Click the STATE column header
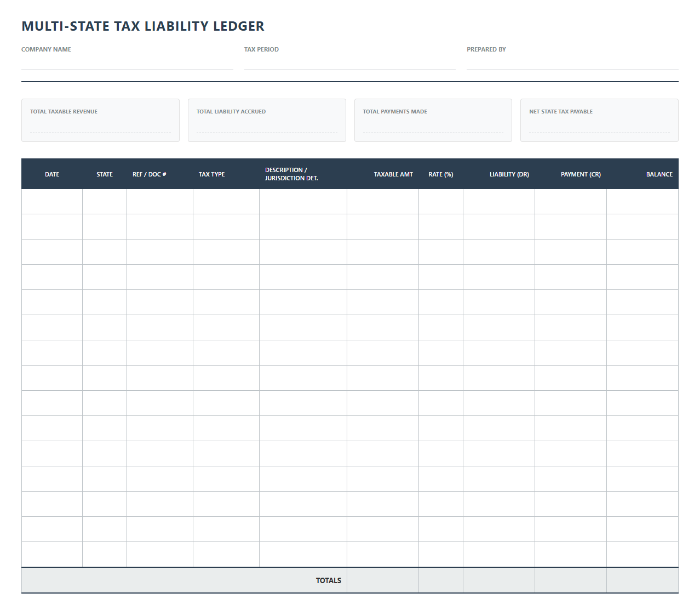Screen dimensions: 700x610 tap(105, 174)
